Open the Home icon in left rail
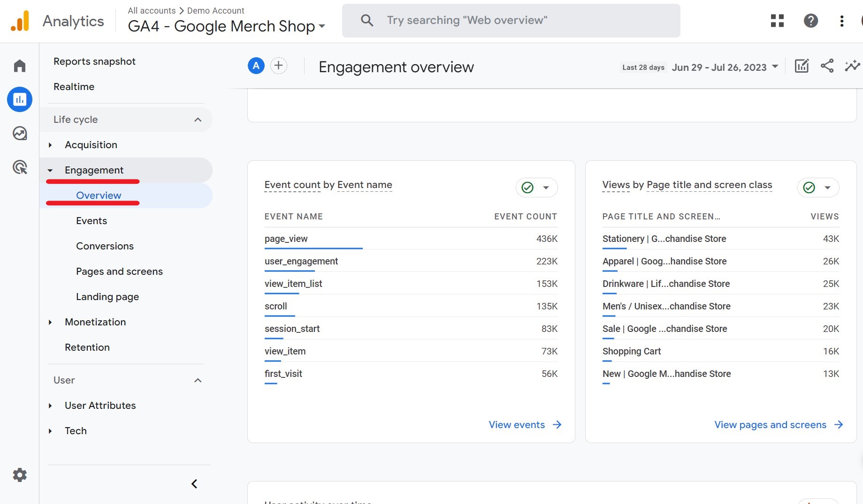The image size is (863, 504). [20, 66]
